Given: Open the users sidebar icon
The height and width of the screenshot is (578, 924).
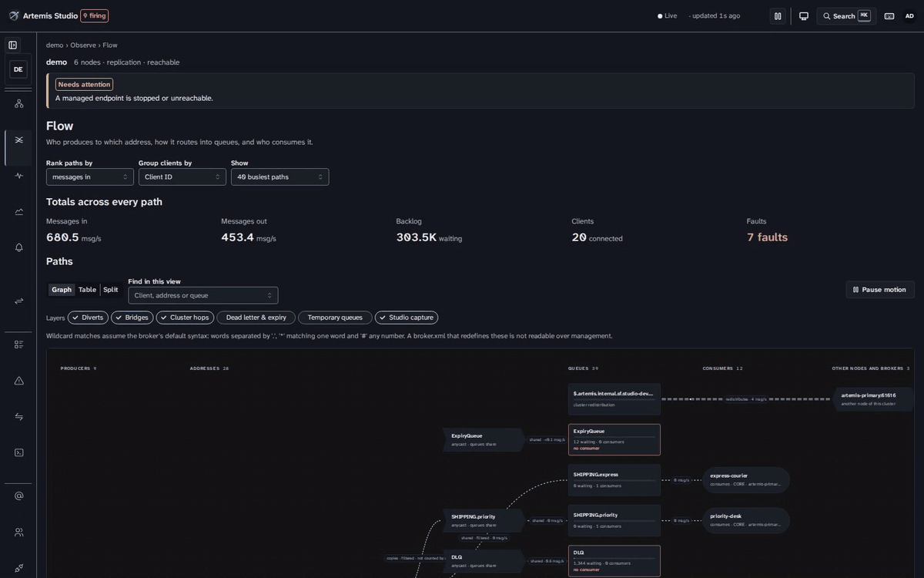Looking at the screenshot, I should pyautogui.click(x=18, y=532).
